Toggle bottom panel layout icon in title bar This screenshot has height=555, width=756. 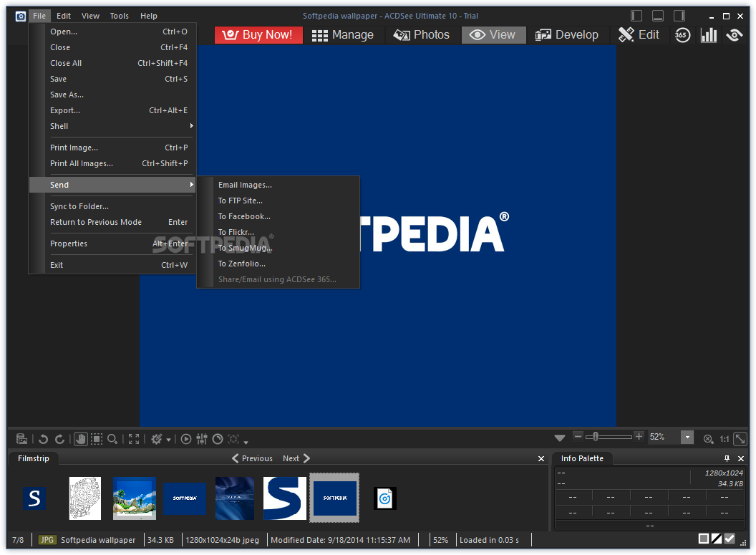pos(658,16)
